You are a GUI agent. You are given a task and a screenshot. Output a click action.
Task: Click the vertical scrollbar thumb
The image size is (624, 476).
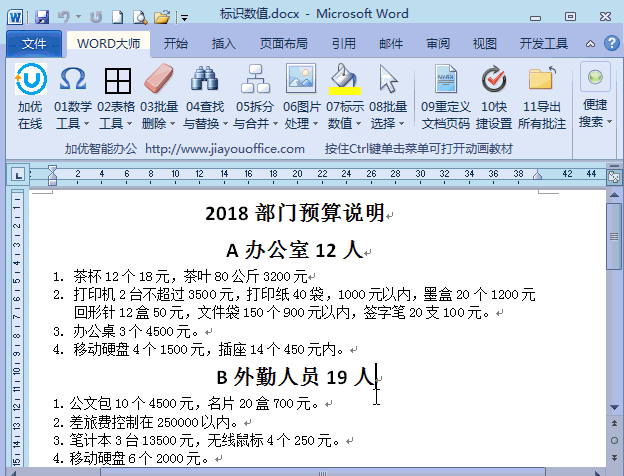click(x=614, y=236)
